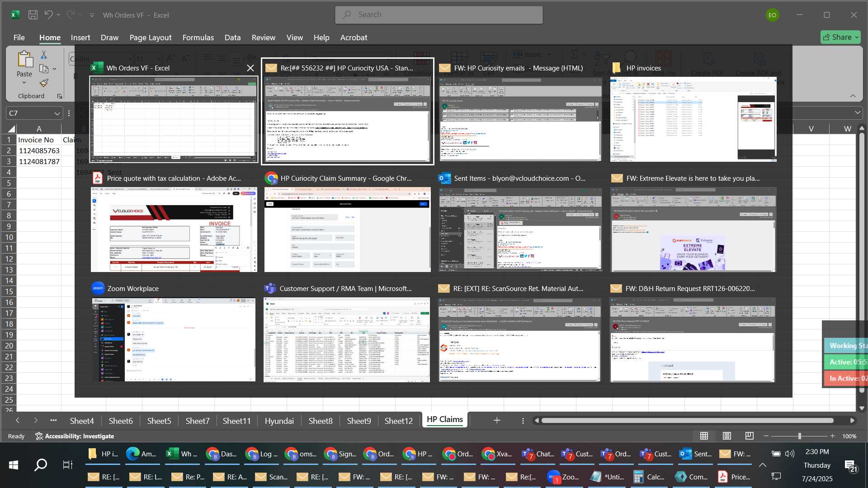Open the Undo history dropdown
The image size is (868, 488).
(59, 15)
